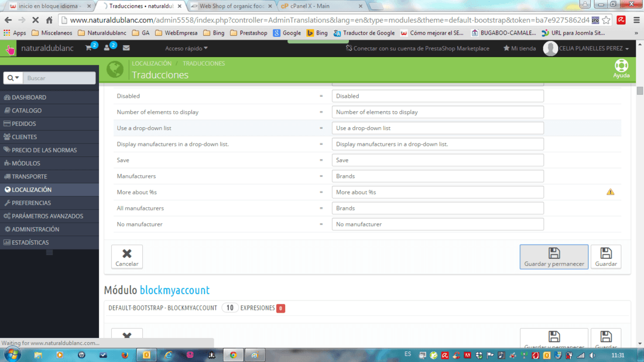Open Localización in the sidebar
This screenshot has width=644, height=362.
[49, 189]
